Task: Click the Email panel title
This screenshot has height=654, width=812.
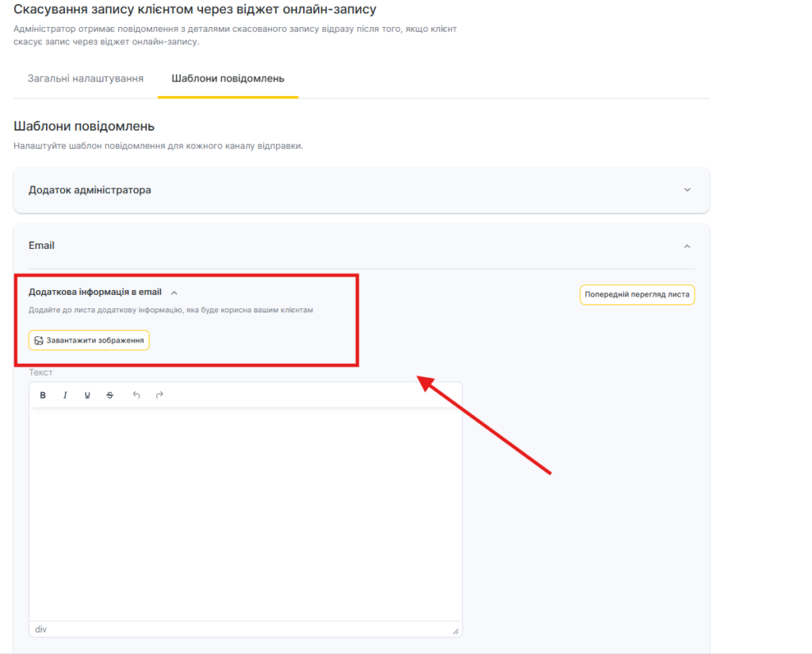Action: coord(41,246)
